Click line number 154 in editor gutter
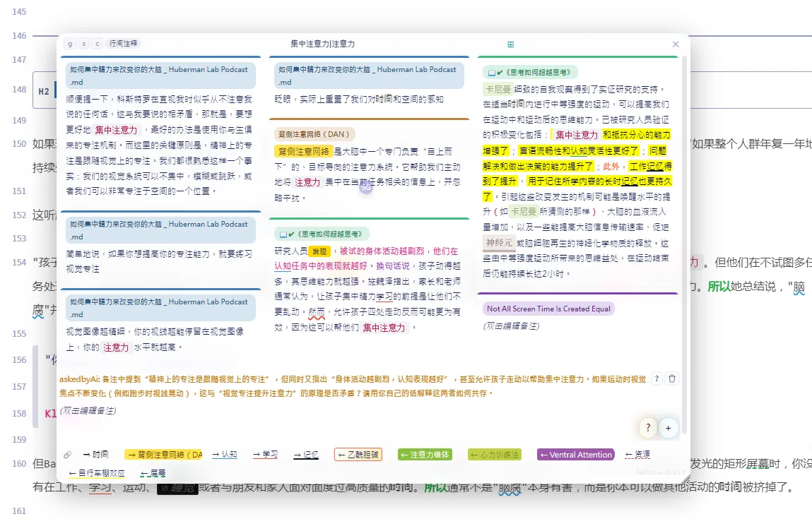812x519 pixels. (x=19, y=263)
